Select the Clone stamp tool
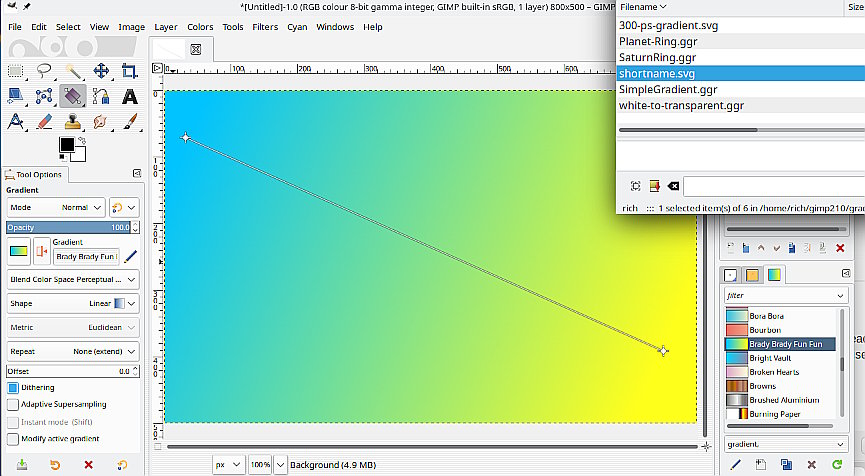The height and width of the screenshot is (476, 865). 73,121
